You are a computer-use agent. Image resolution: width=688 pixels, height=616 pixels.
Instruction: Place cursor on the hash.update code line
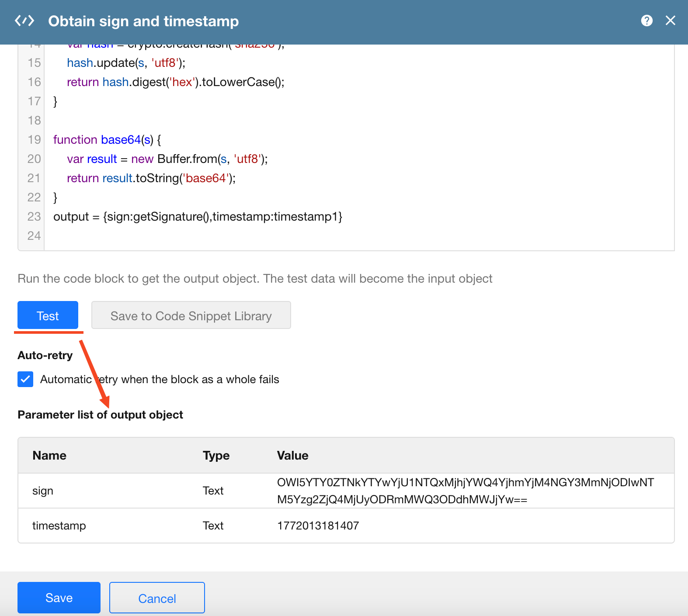[x=126, y=63]
